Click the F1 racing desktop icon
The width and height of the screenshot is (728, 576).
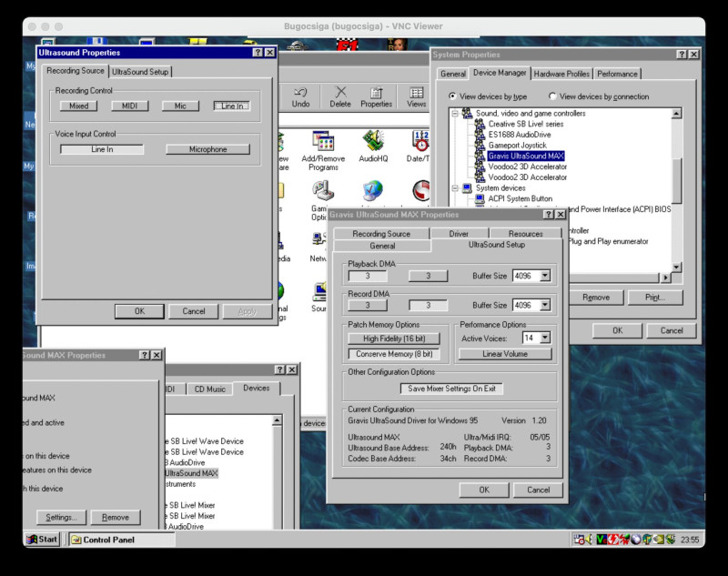(347, 45)
